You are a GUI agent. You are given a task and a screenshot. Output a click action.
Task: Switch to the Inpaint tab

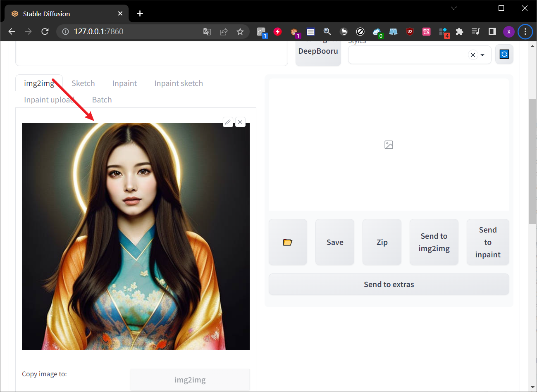point(124,83)
